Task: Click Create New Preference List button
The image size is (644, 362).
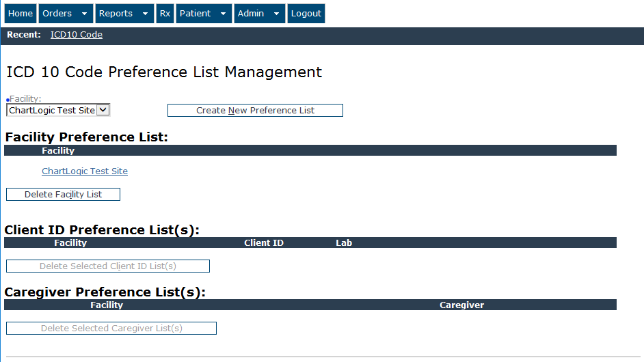Action: [x=255, y=111]
